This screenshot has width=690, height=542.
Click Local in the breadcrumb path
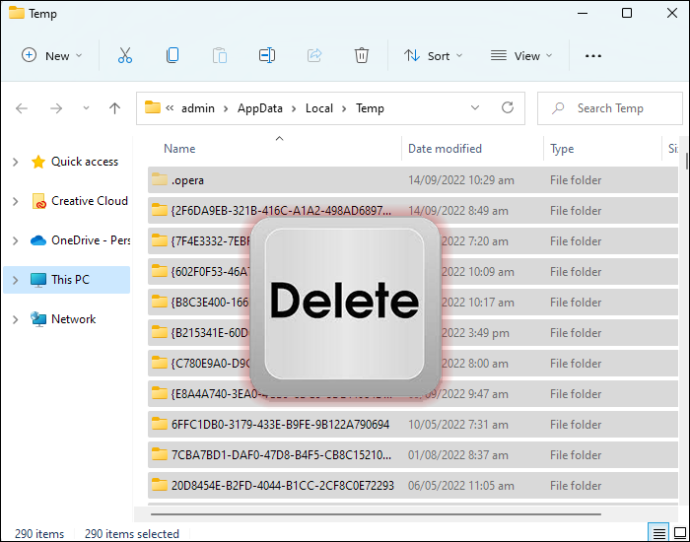point(319,108)
